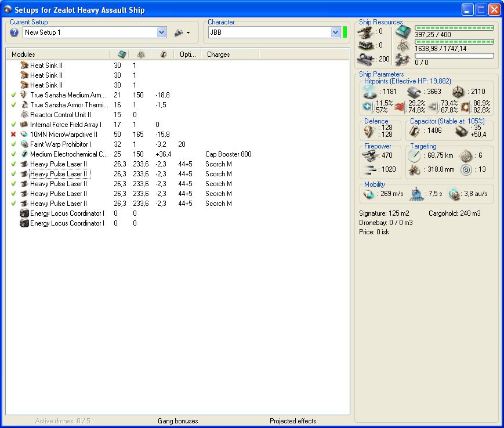Click the capacitor capacity icon showing 1406
The width and height of the screenshot is (504, 428).
[415, 131]
